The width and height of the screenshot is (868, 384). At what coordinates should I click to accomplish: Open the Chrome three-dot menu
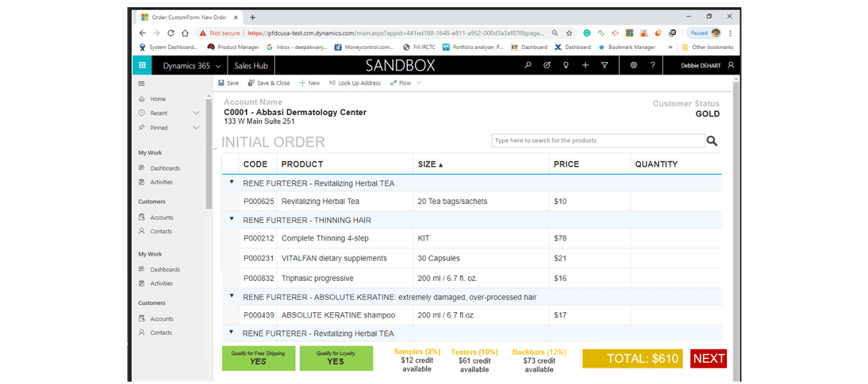[730, 33]
